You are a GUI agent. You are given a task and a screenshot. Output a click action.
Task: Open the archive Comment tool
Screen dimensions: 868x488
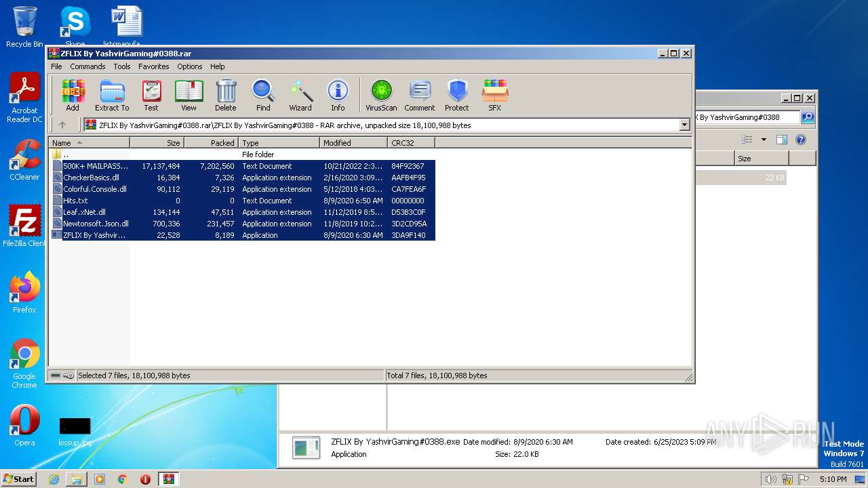tap(420, 95)
